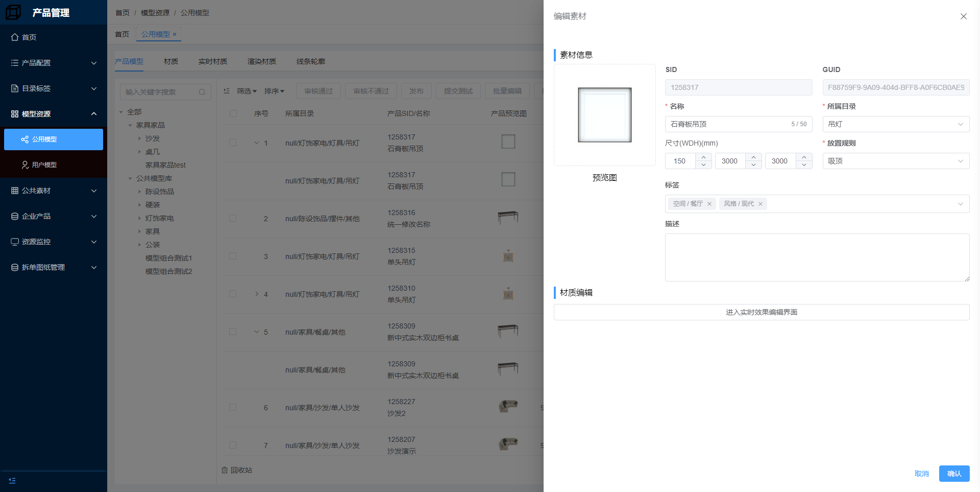980x492 pixels.
Task: Click the 企业产品 database icon
Action: (x=15, y=216)
